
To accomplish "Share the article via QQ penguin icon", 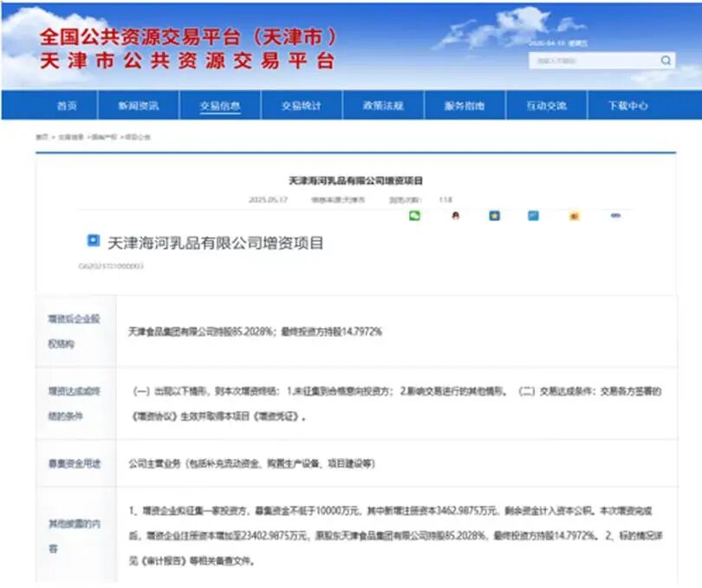I will 455,216.
